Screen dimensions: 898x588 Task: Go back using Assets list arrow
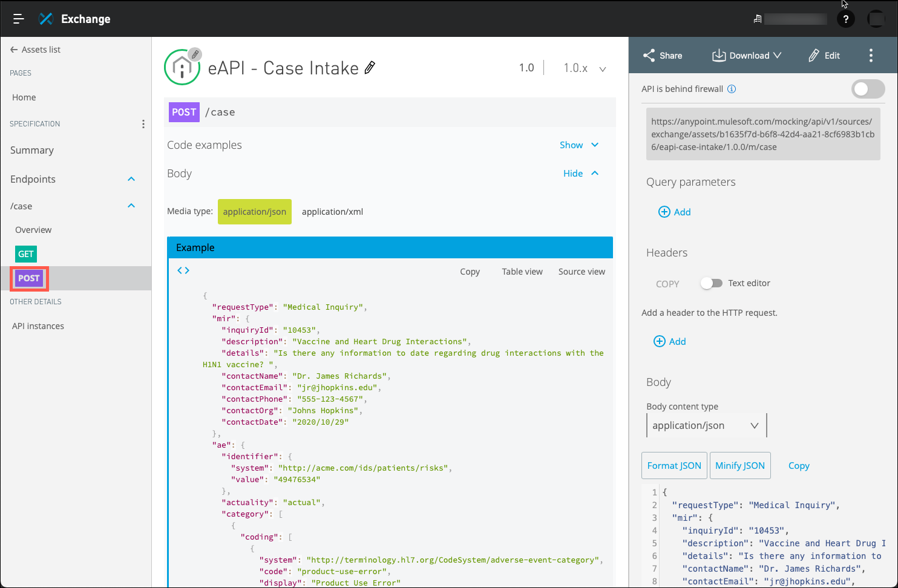(x=35, y=50)
